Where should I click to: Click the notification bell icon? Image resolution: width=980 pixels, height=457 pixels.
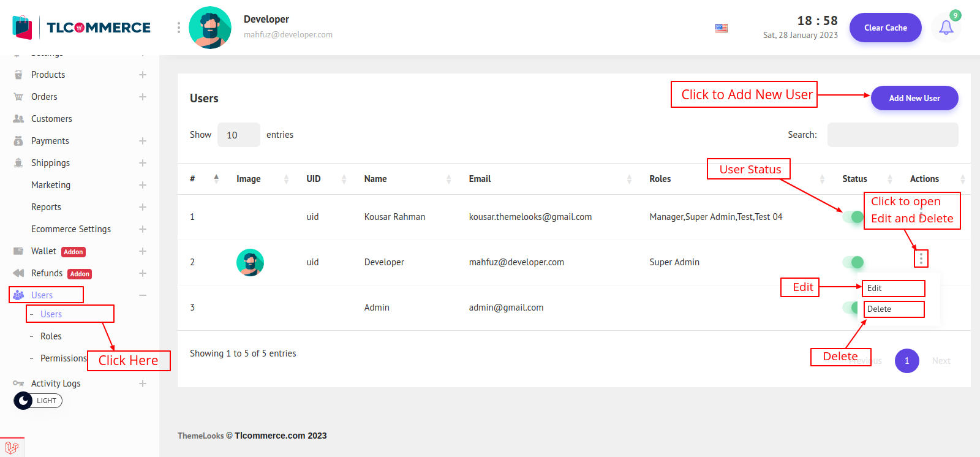pyautogui.click(x=946, y=28)
